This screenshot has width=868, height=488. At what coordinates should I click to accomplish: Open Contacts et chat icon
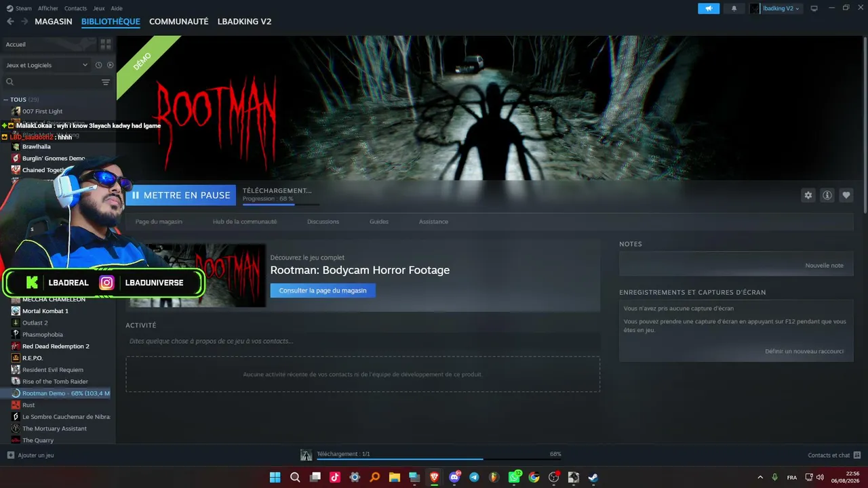pyautogui.click(x=857, y=455)
